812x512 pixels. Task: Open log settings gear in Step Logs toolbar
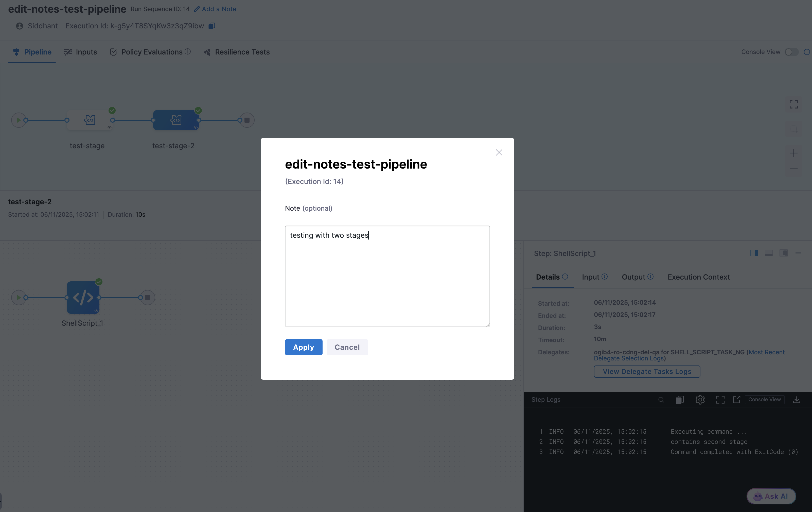click(700, 399)
